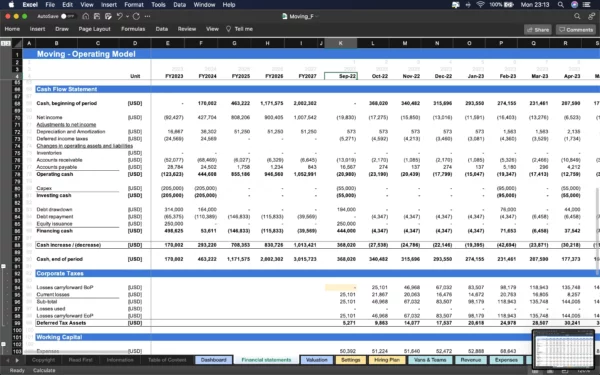The image size is (600, 375).
Task: Open macOS Spotlight search in the menu bar
Action: pos(561,5)
